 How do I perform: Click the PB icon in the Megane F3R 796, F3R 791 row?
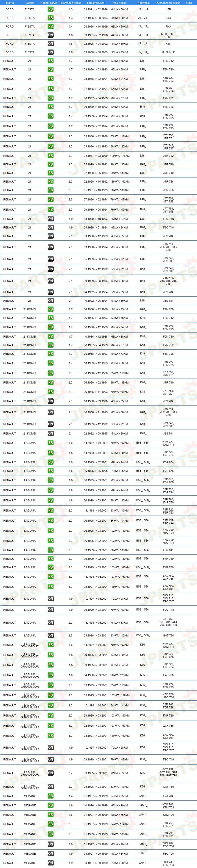coord(50,834)
